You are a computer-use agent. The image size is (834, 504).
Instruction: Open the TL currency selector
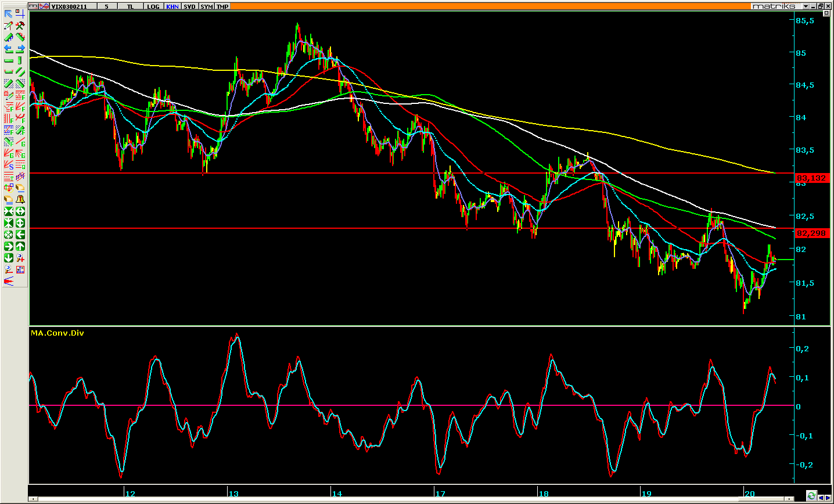130,6
